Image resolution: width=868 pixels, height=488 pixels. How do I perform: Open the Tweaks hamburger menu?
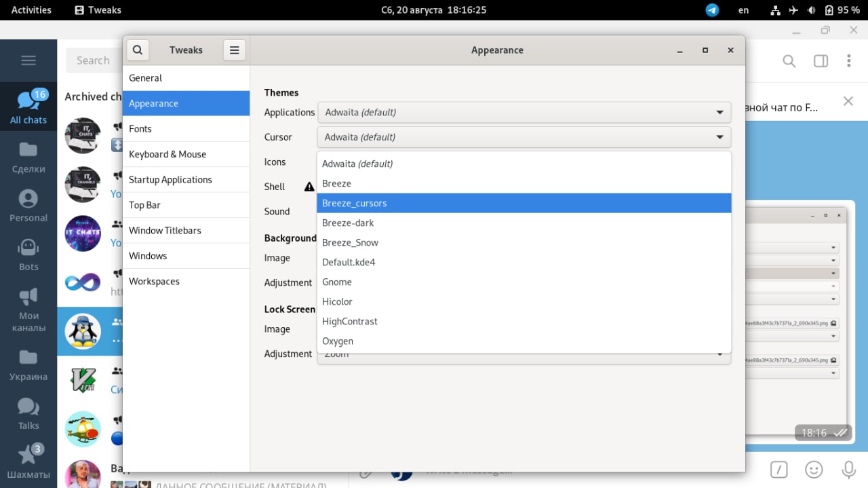tap(234, 50)
